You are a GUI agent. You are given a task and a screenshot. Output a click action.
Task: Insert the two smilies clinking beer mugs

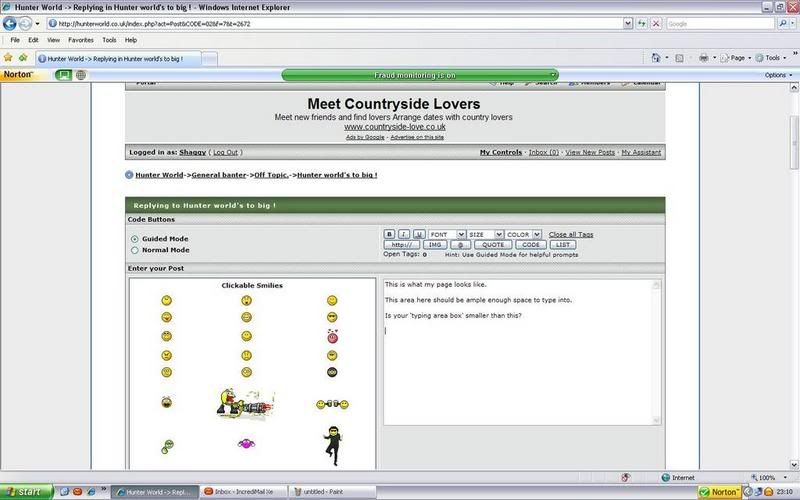(x=332, y=404)
